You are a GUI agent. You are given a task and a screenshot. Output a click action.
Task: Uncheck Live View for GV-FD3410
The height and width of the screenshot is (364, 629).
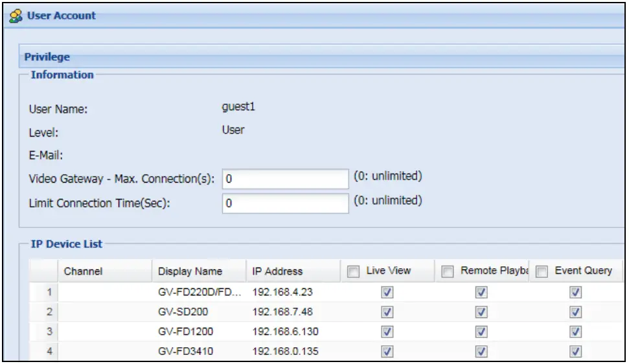coord(387,352)
